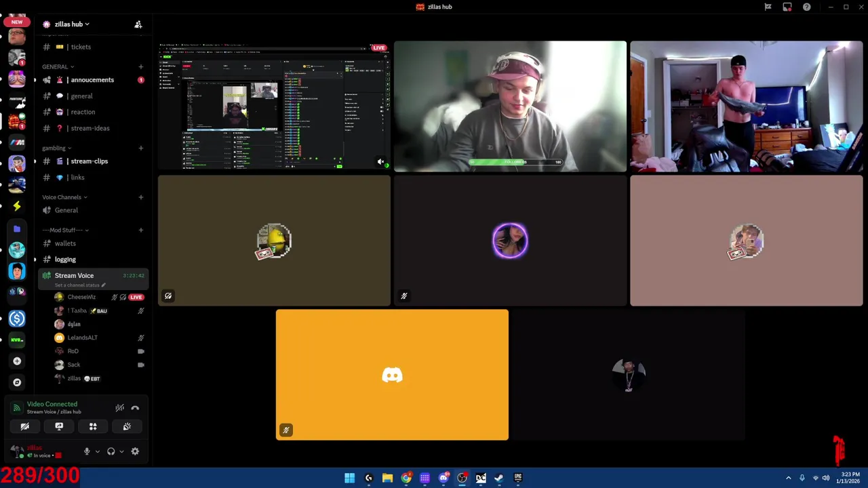This screenshot has width=868, height=488.
Task: Collapse the Voice Channels category
Action: (64, 197)
